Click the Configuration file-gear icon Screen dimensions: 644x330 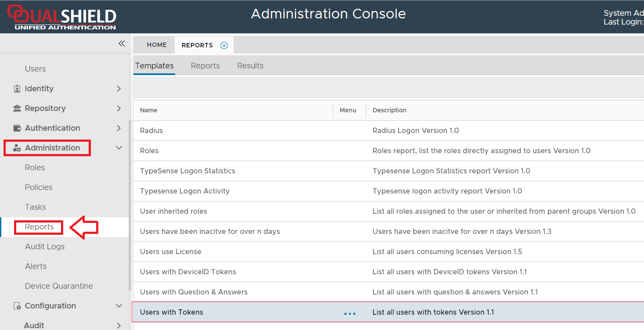point(17,306)
